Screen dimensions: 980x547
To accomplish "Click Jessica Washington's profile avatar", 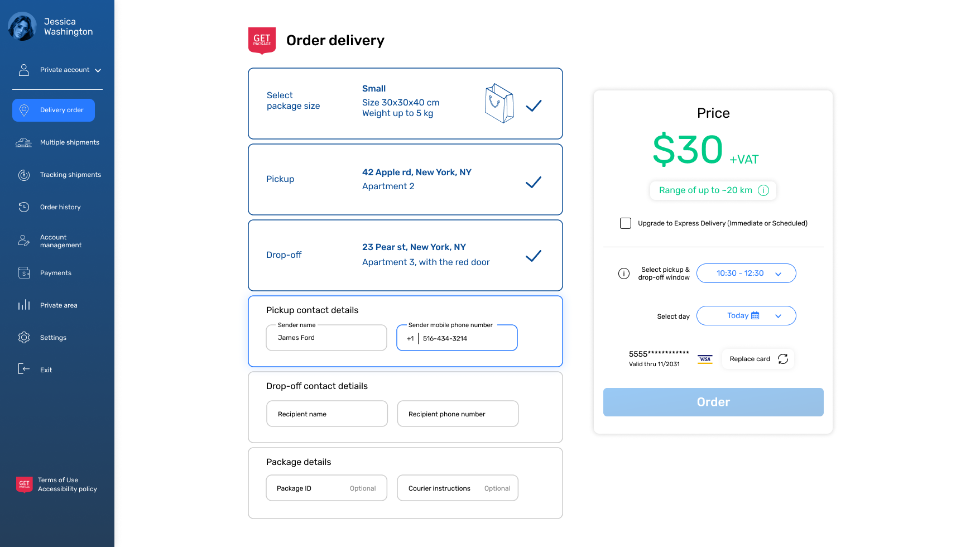I will [x=22, y=27].
